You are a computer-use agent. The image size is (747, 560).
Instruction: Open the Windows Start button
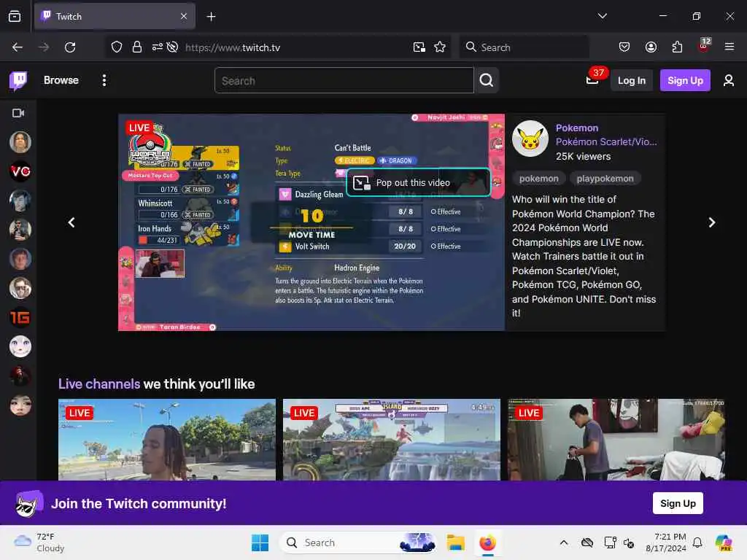point(260,542)
